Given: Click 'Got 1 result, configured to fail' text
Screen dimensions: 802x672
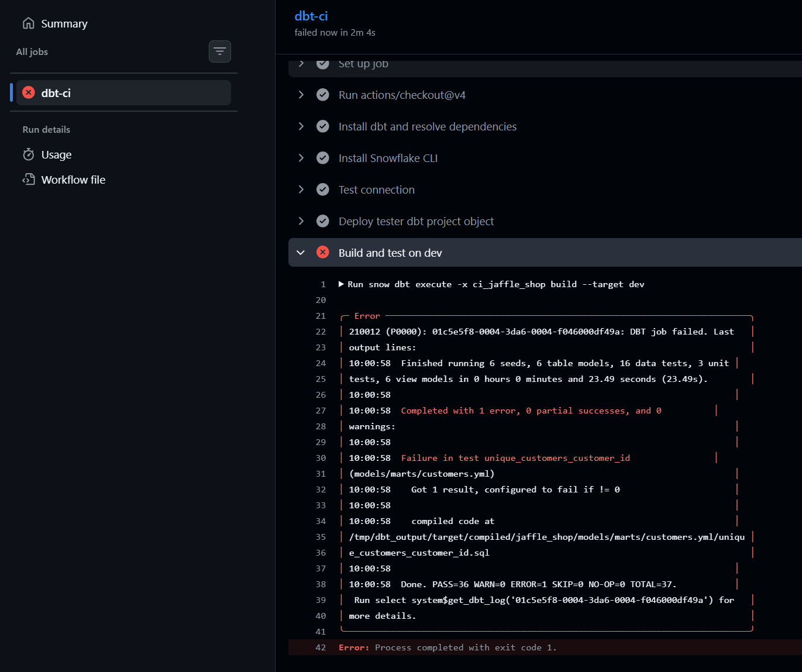Looking at the screenshot, I should (515, 490).
